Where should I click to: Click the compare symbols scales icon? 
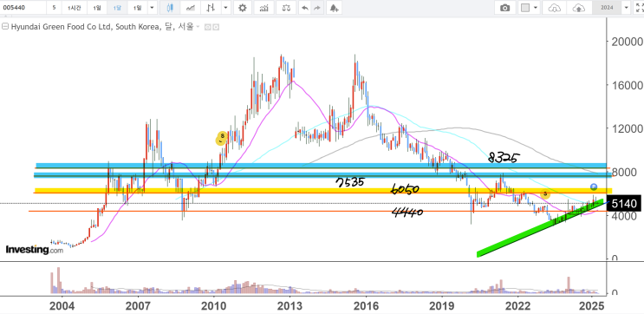click(x=286, y=8)
